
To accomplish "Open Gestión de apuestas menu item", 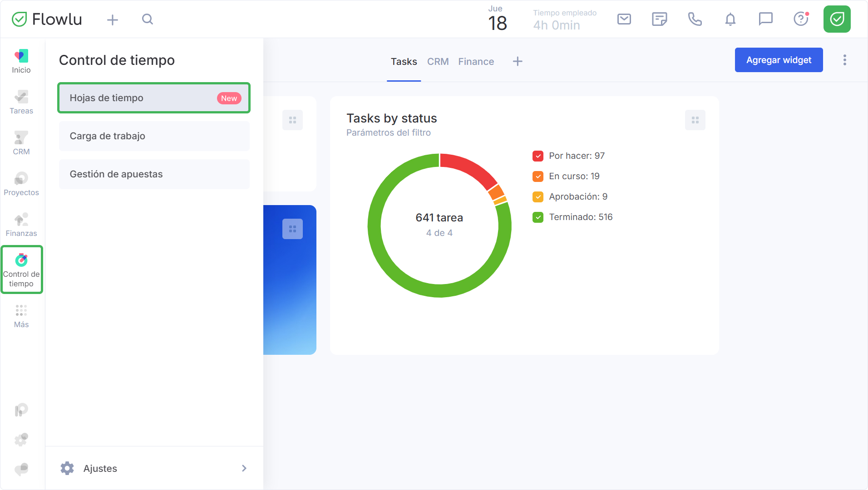I will (x=154, y=174).
